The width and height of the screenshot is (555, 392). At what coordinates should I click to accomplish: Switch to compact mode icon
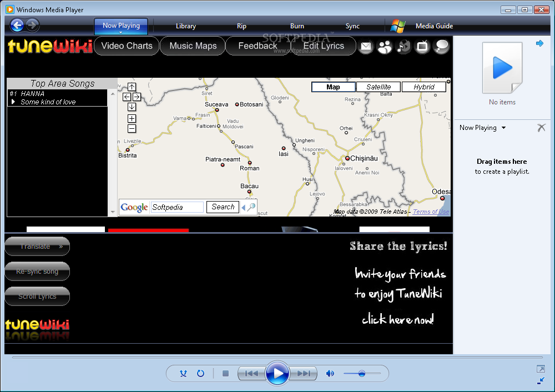[541, 381]
